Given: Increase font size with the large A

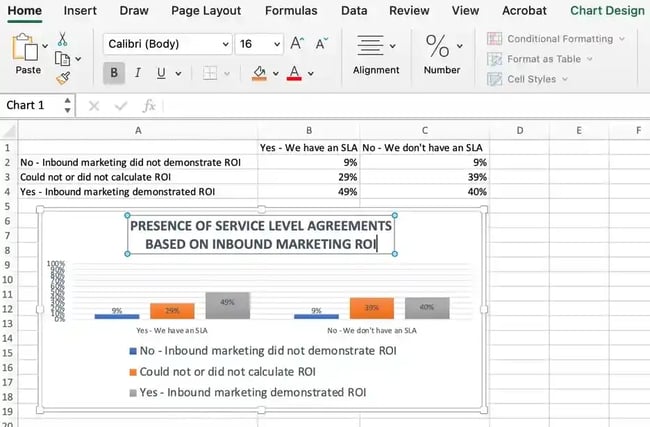Looking at the screenshot, I should tap(297, 43).
